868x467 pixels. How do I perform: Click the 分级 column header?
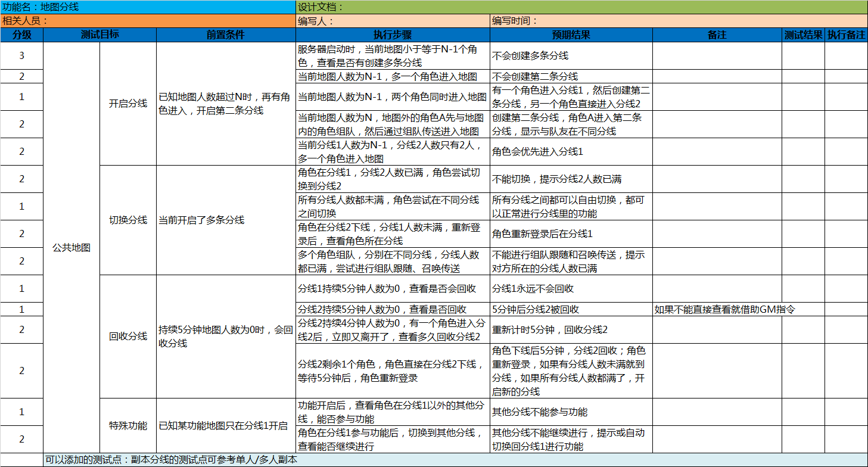tap(21, 35)
